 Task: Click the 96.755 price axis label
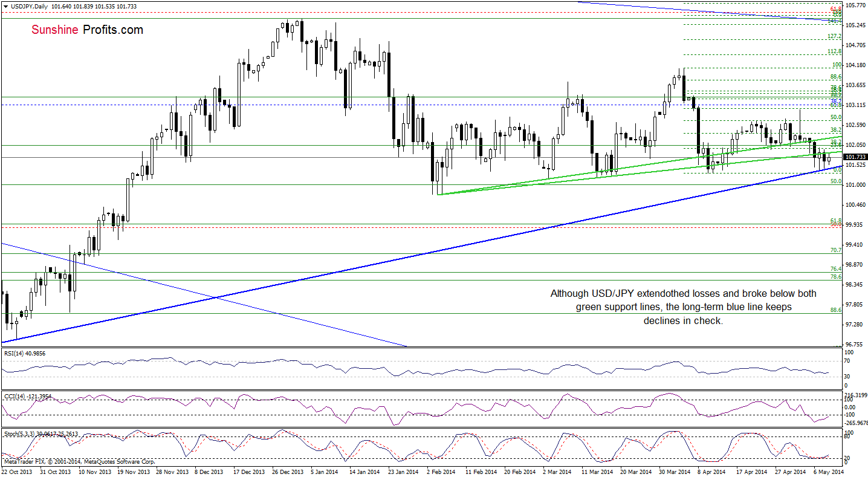pyautogui.click(x=854, y=345)
